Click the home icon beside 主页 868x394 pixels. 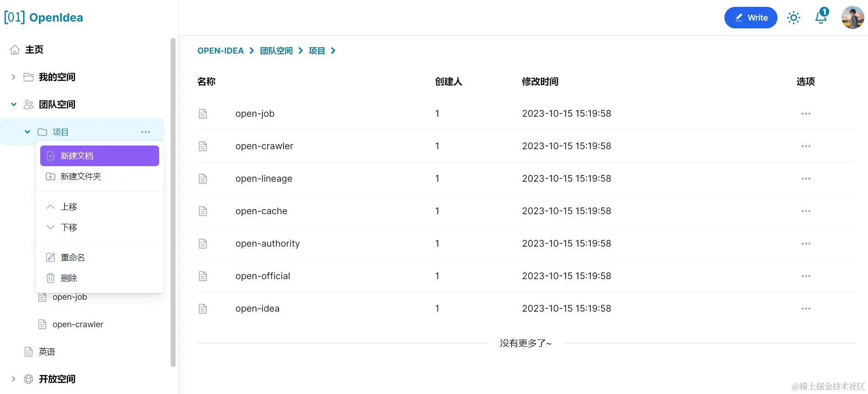(15, 49)
